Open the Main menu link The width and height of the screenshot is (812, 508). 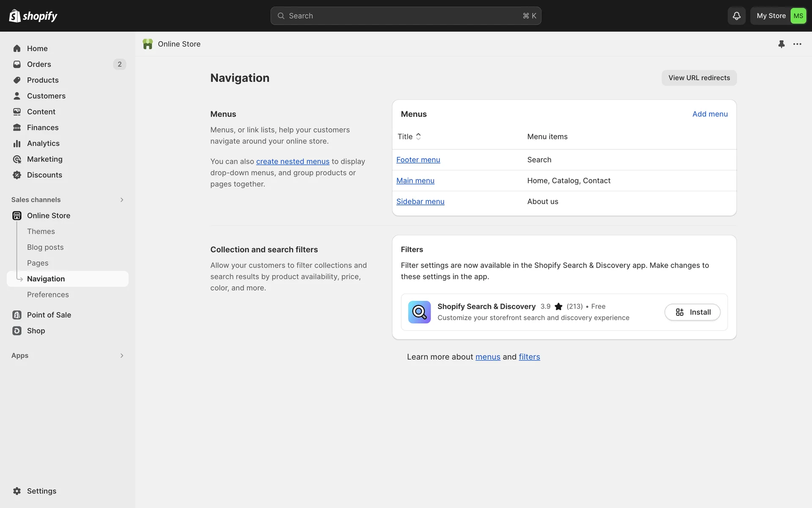tap(415, 181)
